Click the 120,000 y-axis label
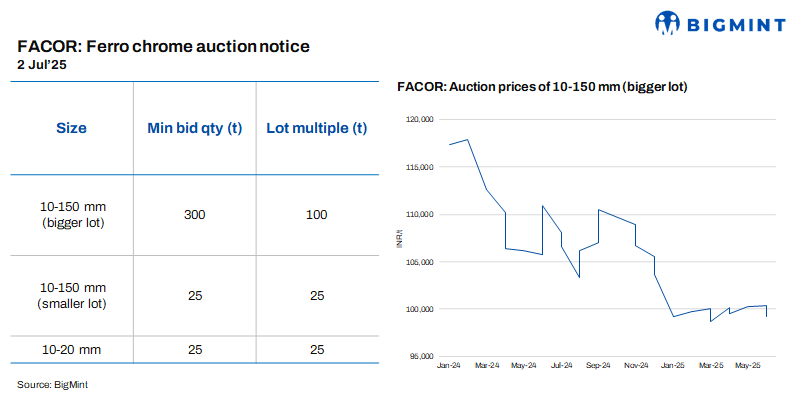 coord(420,120)
